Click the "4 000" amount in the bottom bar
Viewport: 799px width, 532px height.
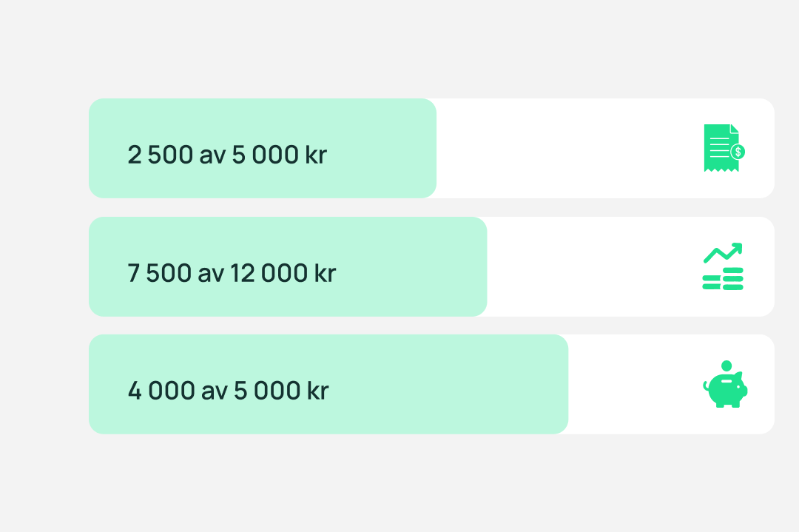pyautogui.click(x=161, y=391)
